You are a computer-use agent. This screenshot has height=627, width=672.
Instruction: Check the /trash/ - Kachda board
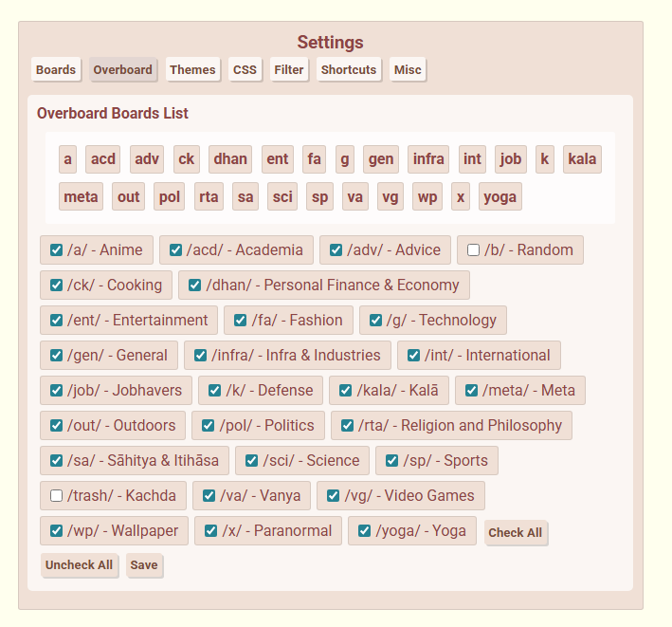click(x=57, y=496)
